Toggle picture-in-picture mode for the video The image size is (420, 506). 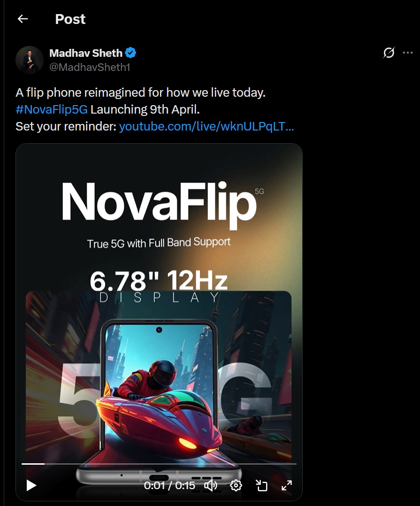click(x=261, y=485)
